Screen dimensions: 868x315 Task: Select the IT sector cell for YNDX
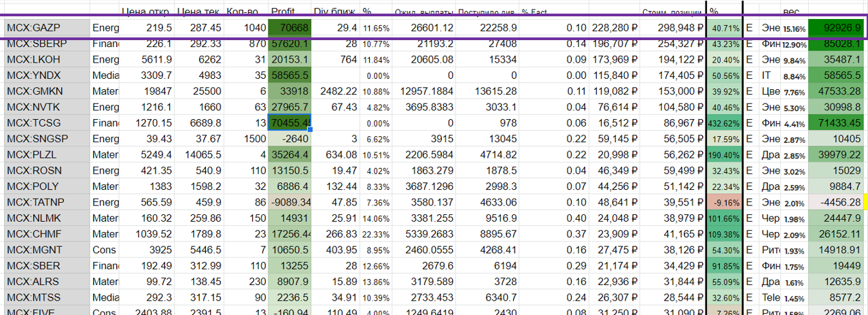pos(770,75)
